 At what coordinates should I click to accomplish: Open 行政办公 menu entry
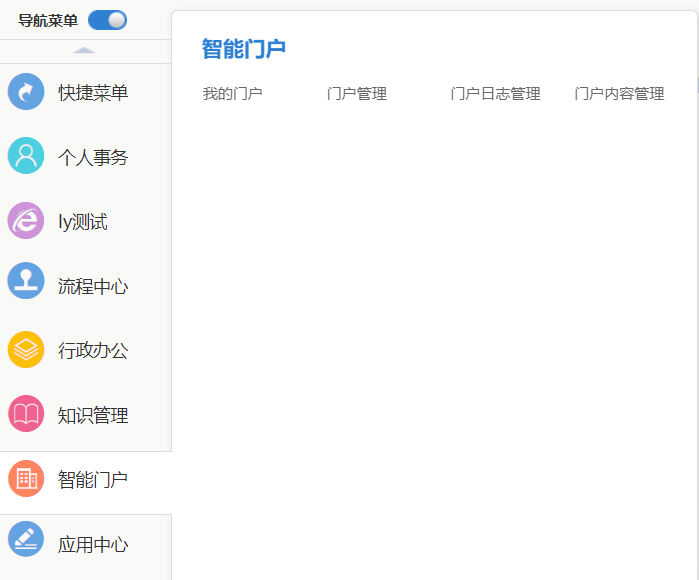coord(93,350)
